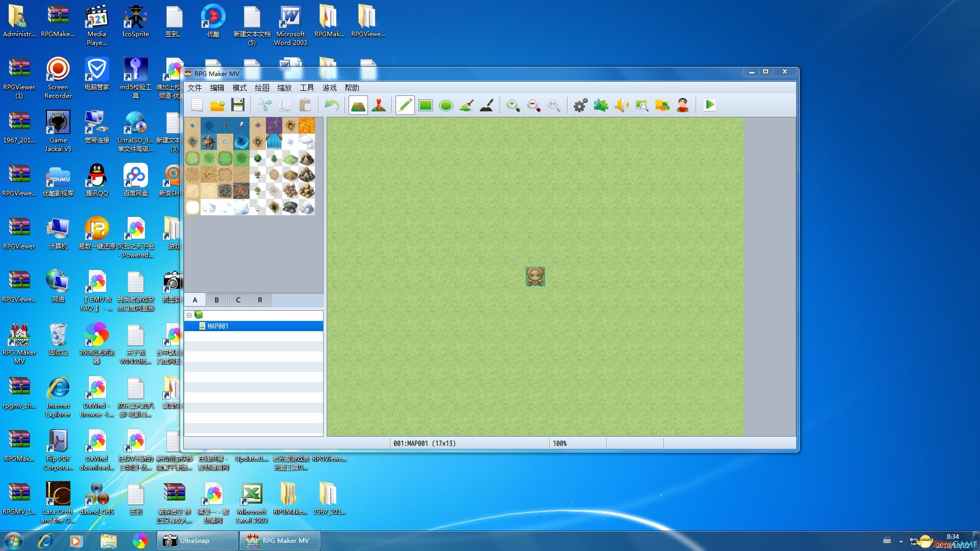The image size is (980, 551).
Task: Select MAP001 in the map list
Action: 254,326
